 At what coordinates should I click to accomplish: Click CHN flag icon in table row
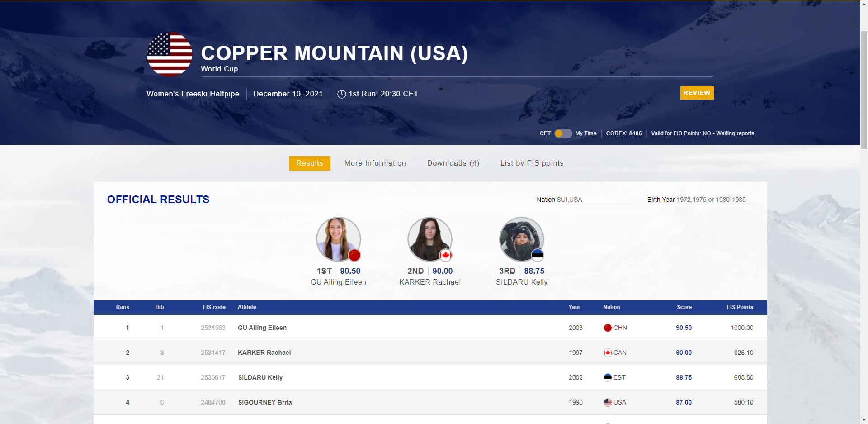click(608, 328)
